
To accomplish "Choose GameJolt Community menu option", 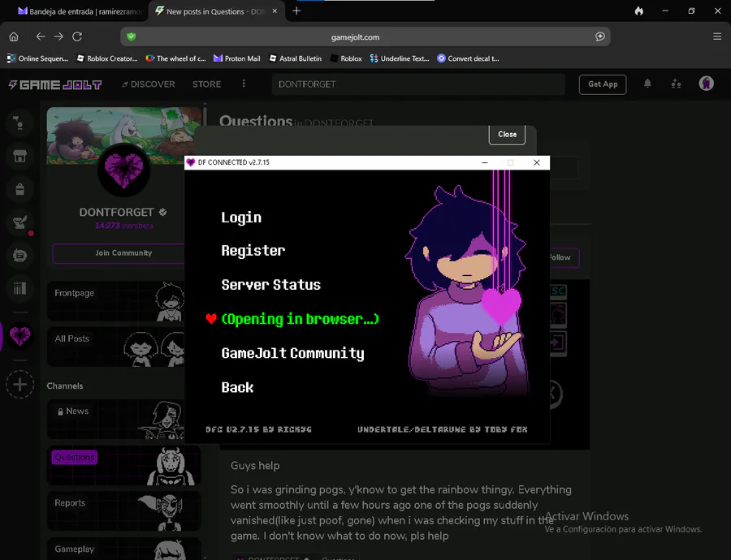I will [x=292, y=353].
